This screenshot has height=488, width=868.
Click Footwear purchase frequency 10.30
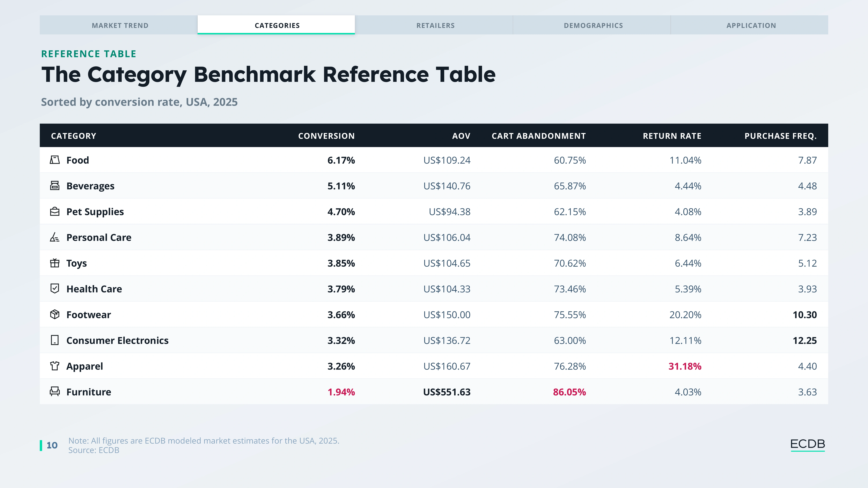pyautogui.click(x=805, y=315)
